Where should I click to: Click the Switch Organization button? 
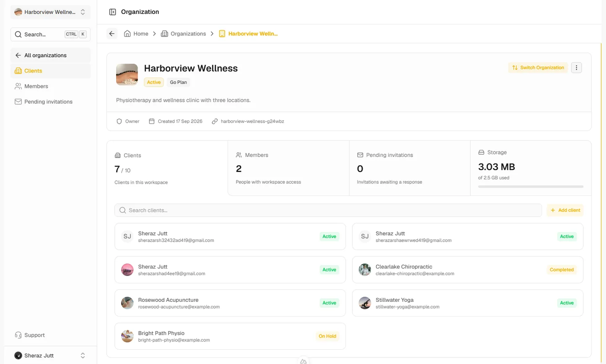coord(538,68)
